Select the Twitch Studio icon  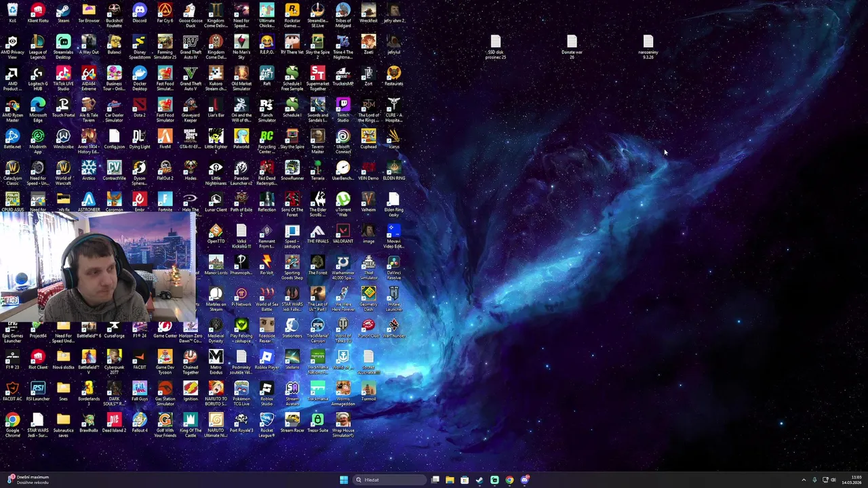pos(343,110)
